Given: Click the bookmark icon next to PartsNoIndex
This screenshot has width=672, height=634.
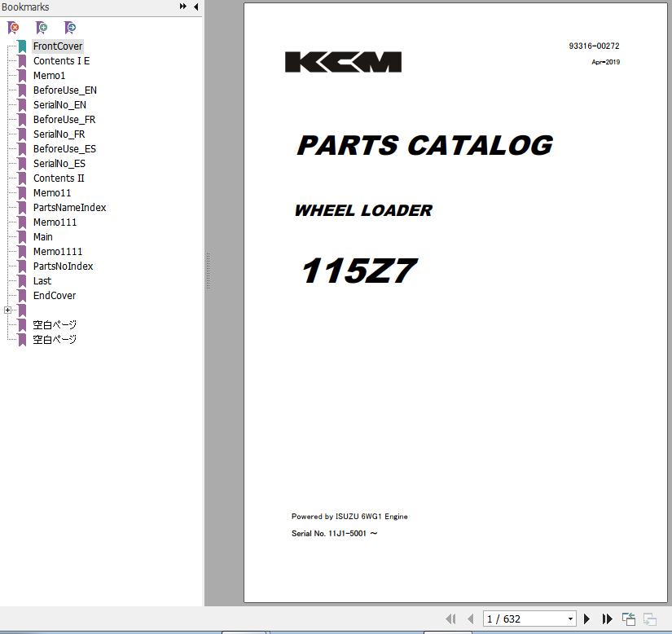Looking at the screenshot, I should tap(22, 266).
